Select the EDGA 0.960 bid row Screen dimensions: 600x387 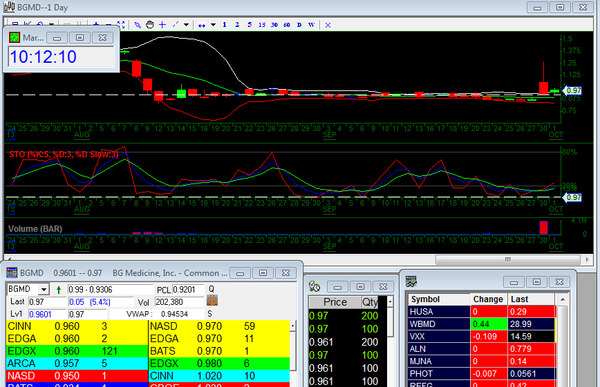coord(77,339)
